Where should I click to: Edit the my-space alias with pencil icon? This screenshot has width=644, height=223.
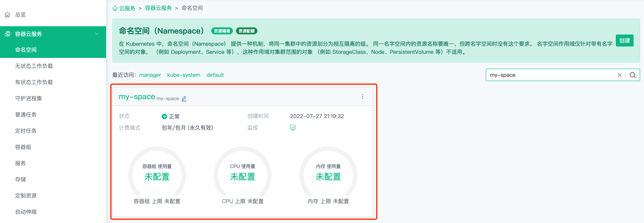(x=184, y=99)
